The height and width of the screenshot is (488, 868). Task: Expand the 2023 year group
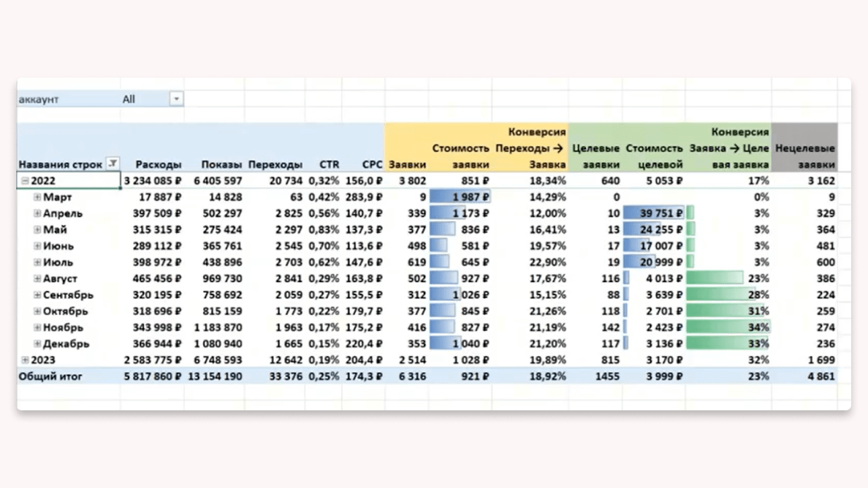pyautogui.click(x=25, y=359)
